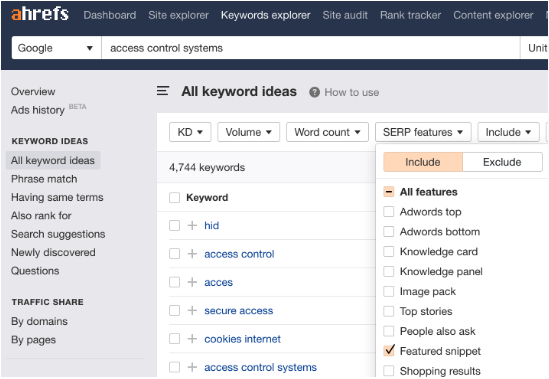The width and height of the screenshot is (549, 379).
Task: Click the Keyword column header
Action: pyautogui.click(x=207, y=198)
